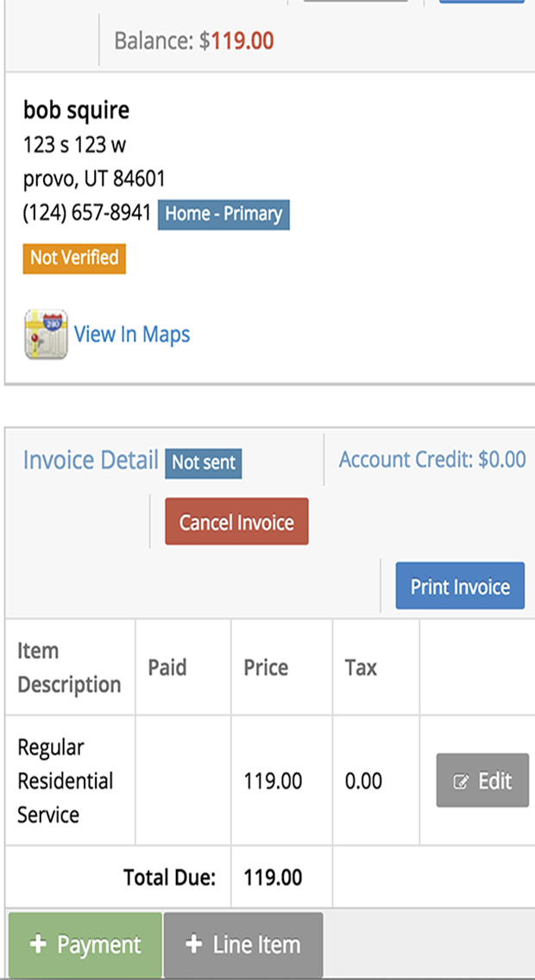535x980 pixels.
Task: Switch the phone label from Home - Primary
Action: [x=223, y=214]
